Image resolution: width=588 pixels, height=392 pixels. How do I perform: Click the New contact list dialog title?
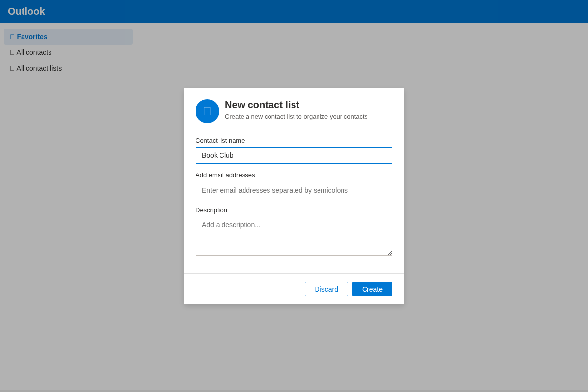pyautogui.click(x=262, y=105)
